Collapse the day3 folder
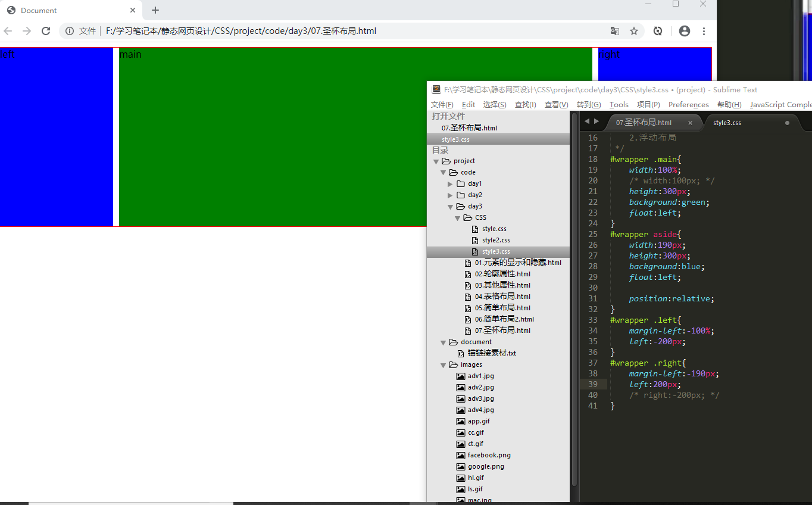Viewport: 812px width, 505px height. pyautogui.click(x=450, y=207)
